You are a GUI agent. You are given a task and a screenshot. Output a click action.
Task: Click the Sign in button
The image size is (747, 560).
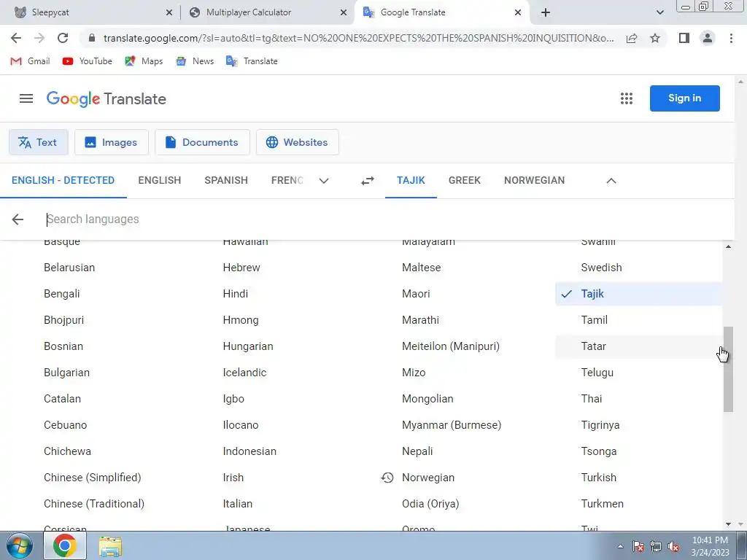(x=684, y=98)
